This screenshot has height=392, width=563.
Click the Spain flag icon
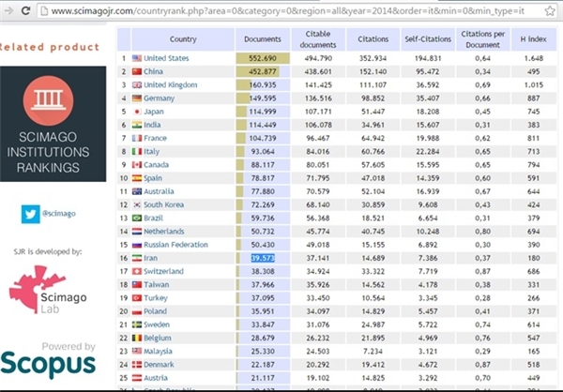click(137, 178)
